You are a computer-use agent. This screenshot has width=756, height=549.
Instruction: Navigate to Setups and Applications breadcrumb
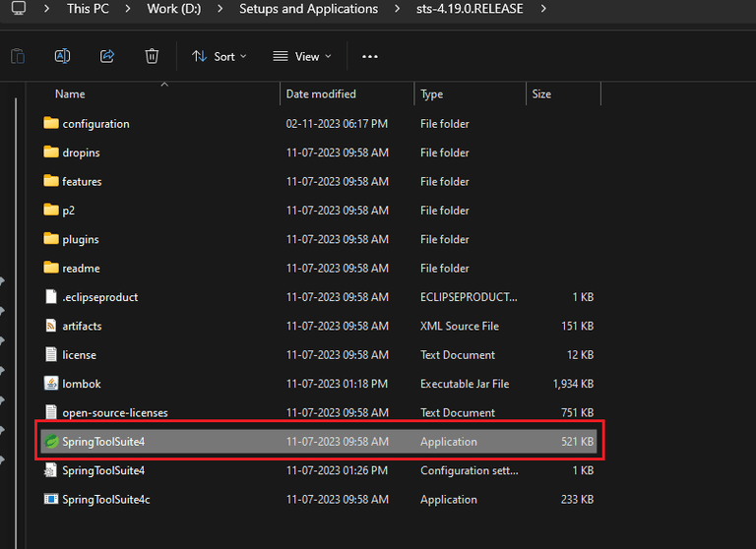pyautogui.click(x=308, y=9)
